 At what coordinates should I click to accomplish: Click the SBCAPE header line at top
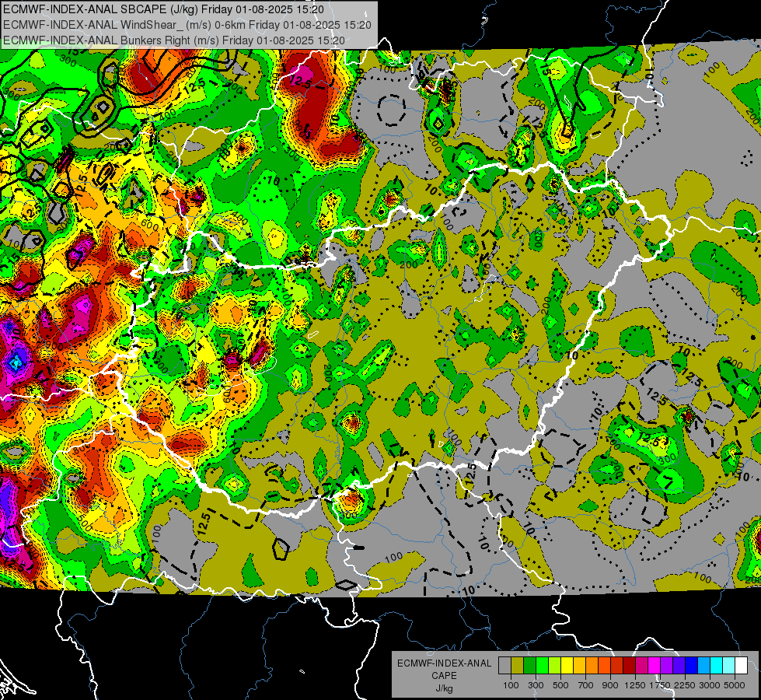coord(163,9)
